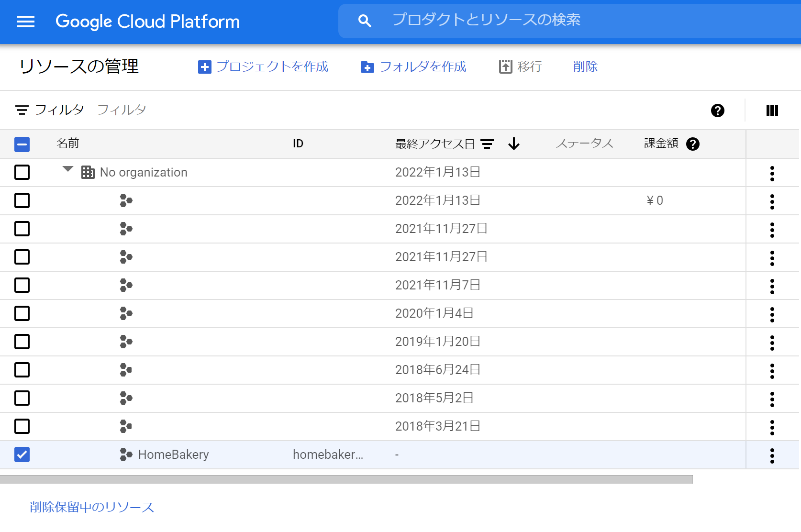Open menu for 2018年3月21日 project row
The image size is (801, 532).
(x=772, y=427)
